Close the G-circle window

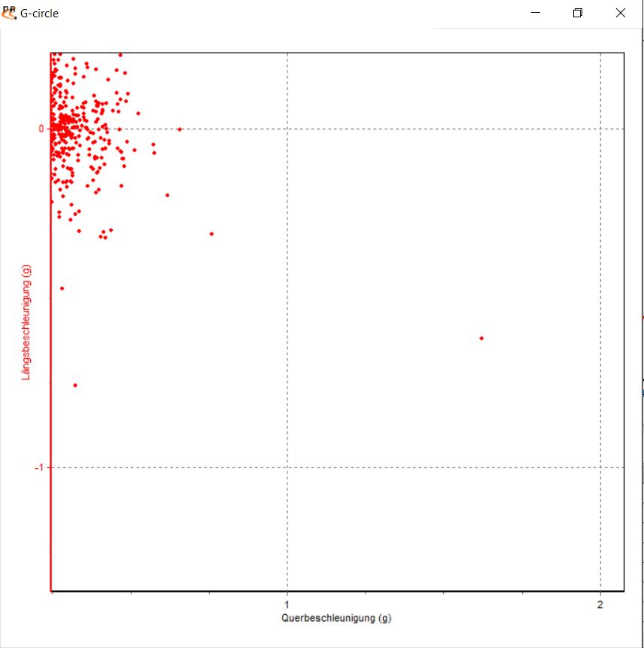(x=621, y=13)
